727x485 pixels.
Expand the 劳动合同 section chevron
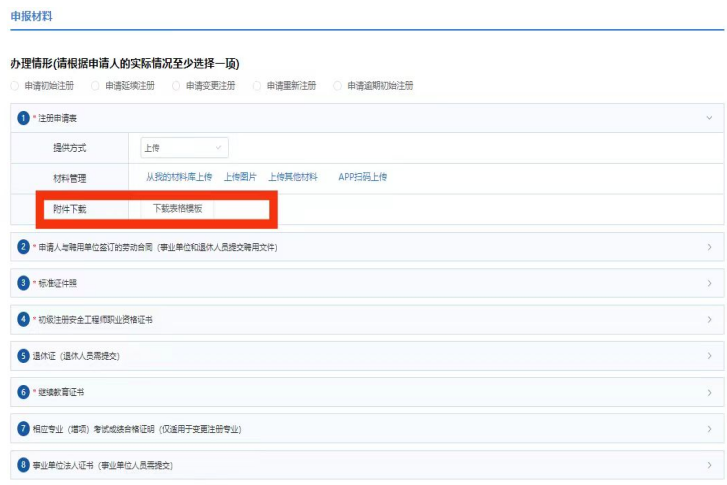[x=709, y=247]
